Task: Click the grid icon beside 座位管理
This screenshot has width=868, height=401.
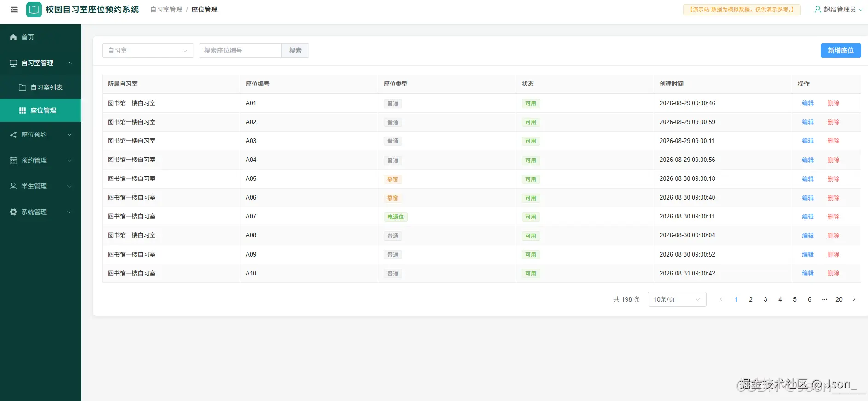Action: 22,110
